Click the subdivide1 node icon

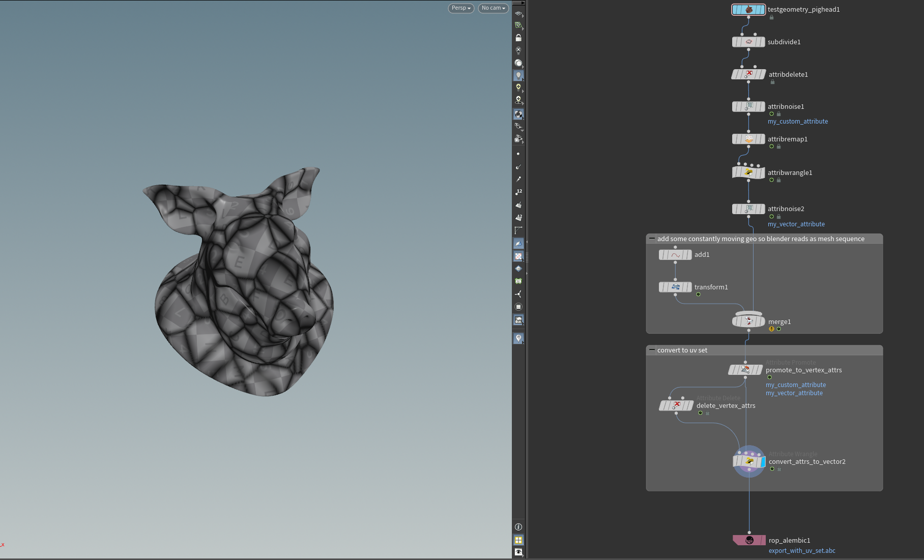[x=748, y=42]
